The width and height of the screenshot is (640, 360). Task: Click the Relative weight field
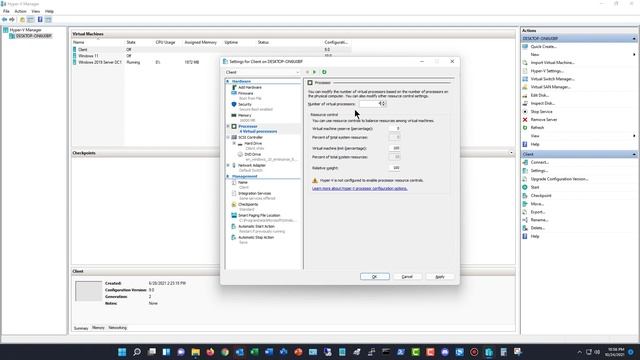tap(394, 168)
